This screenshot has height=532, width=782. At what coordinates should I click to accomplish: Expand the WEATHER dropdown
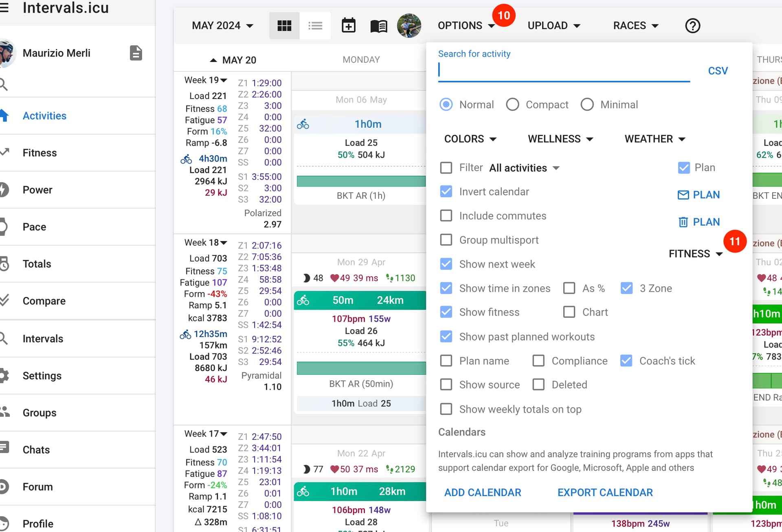[655, 139]
